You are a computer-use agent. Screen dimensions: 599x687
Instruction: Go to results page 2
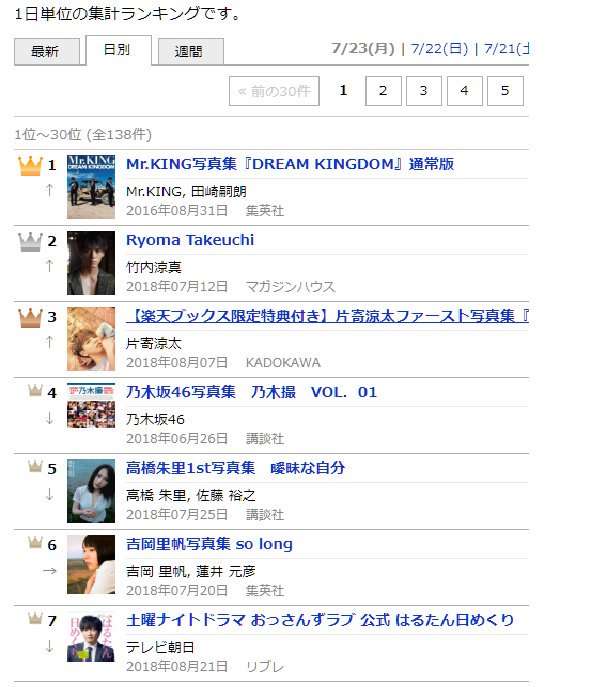coord(383,91)
